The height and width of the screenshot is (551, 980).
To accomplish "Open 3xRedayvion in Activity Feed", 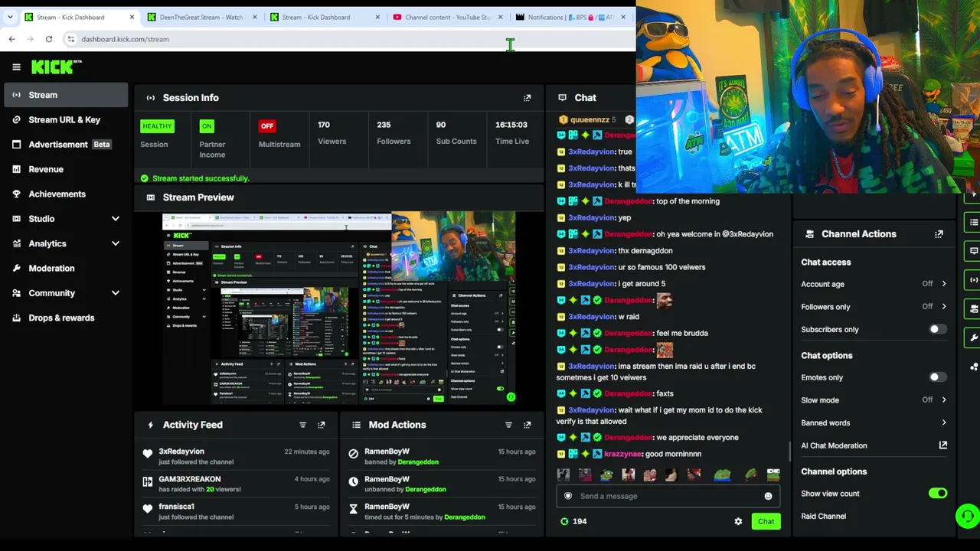I will click(x=181, y=452).
